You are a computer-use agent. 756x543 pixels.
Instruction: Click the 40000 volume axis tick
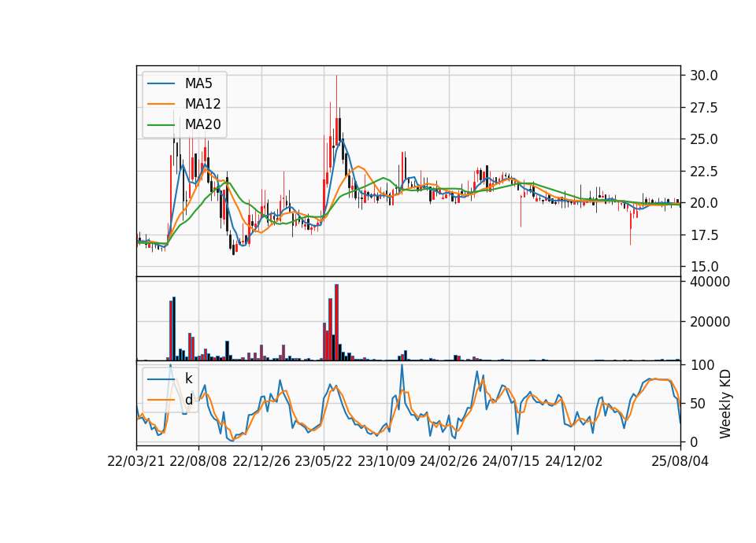[x=710, y=282]
